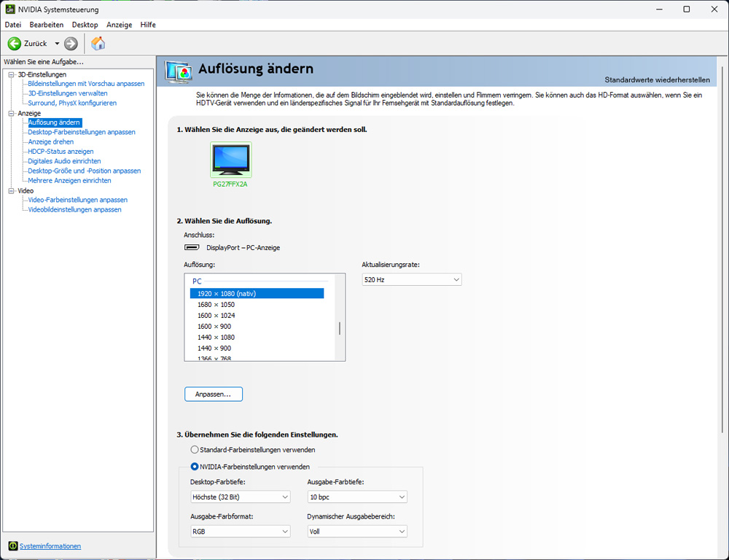Click the resolution list scrollbar thumb

point(340,328)
